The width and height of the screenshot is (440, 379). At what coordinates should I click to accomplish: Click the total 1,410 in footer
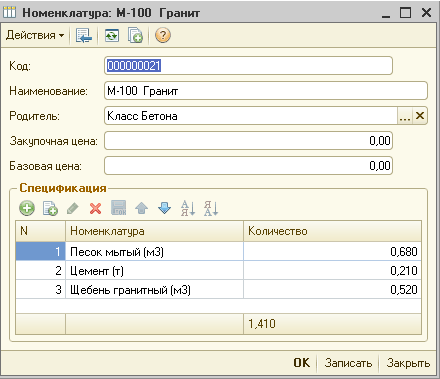[262, 324]
